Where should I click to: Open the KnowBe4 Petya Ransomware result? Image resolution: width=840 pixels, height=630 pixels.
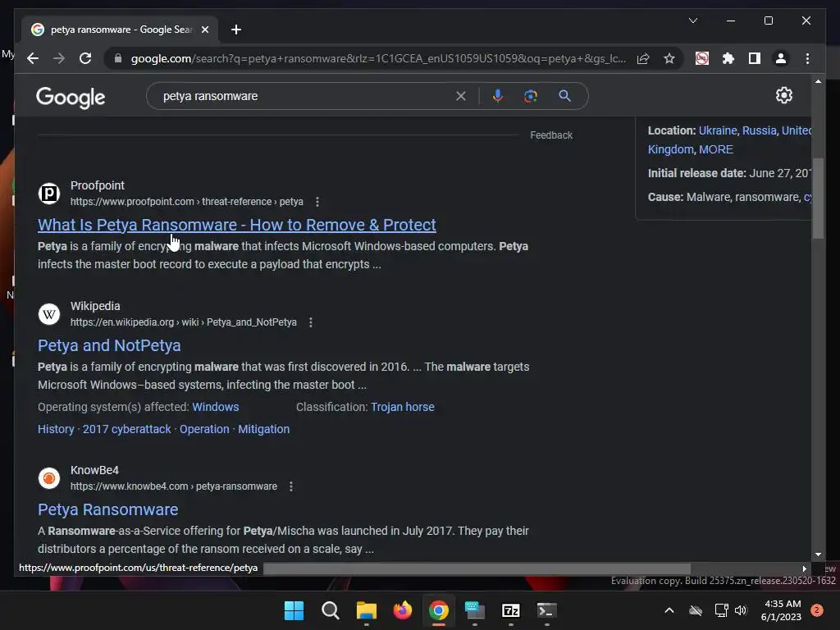(x=107, y=509)
